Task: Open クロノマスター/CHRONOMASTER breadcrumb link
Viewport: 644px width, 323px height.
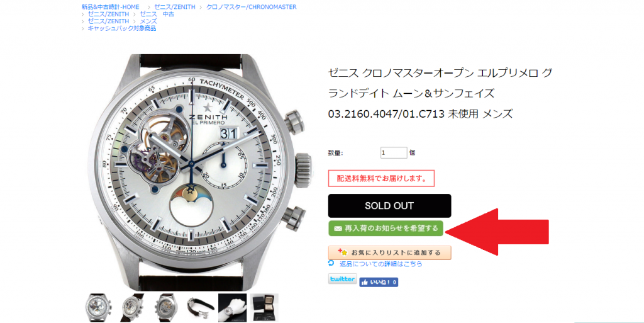Action: click(x=252, y=7)
